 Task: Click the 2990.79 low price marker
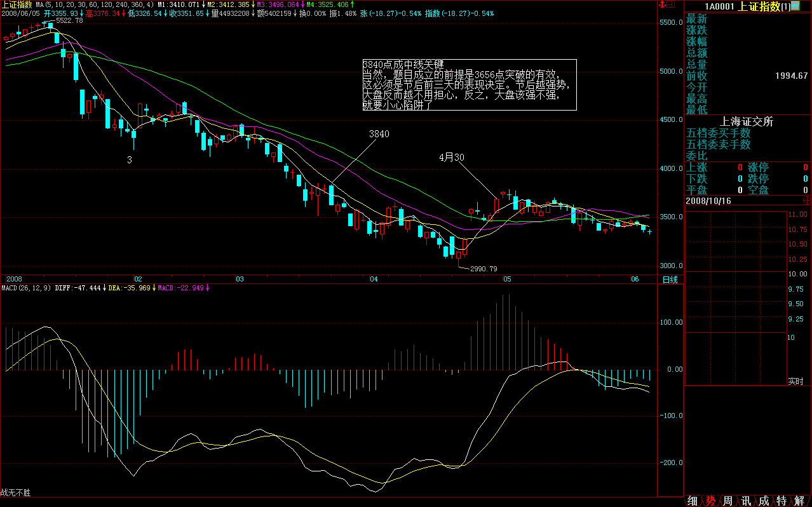click(x=483, y=269)
